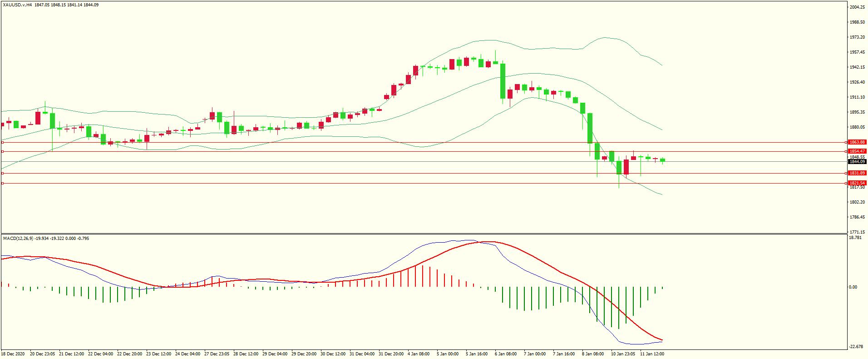Click the 1771.15 value on price scale
This screenshot has width=868, height=359.
click(x=857, y=232)
